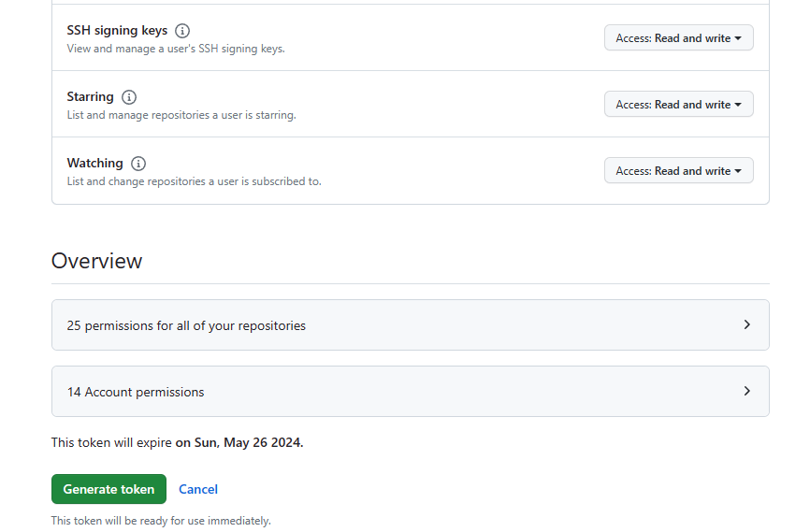Open Starring access level dropdown
The height and width of the screenshot is (532, 810).
pyautogui.click(x=678, y=105)
